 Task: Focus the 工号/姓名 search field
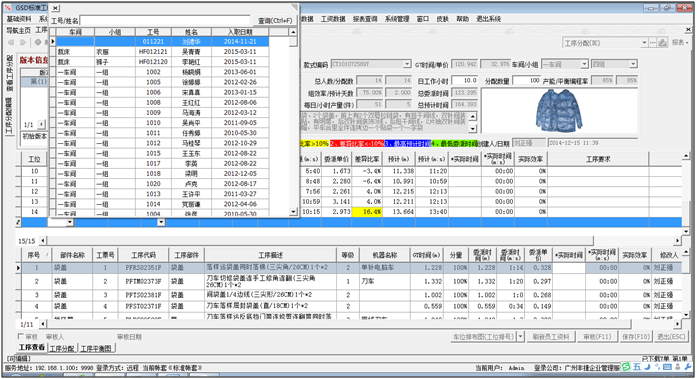[165, 20]
